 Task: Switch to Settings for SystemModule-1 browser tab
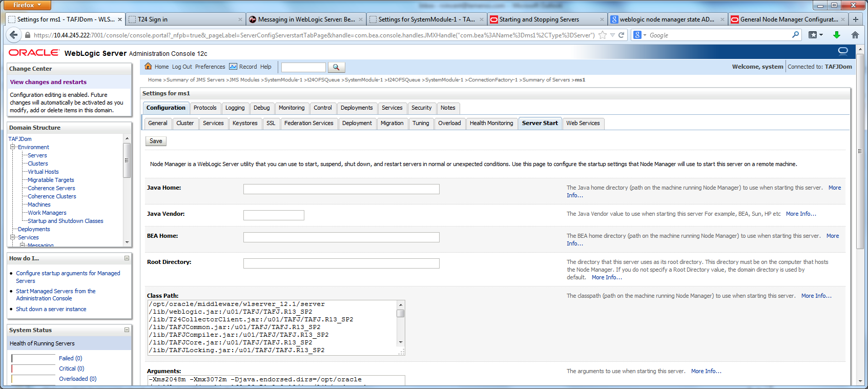click(427, 19)
